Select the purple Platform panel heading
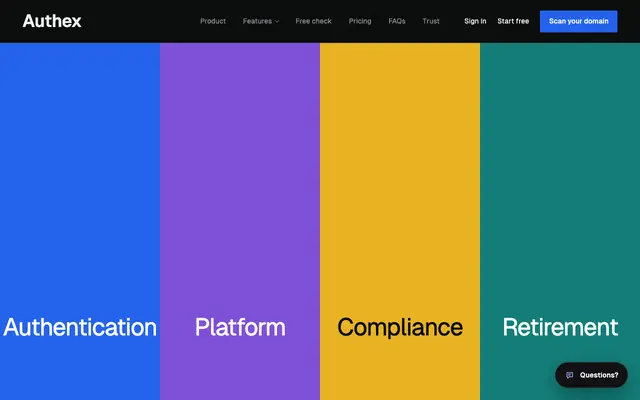640x400 pixels. tap(240, 327)
